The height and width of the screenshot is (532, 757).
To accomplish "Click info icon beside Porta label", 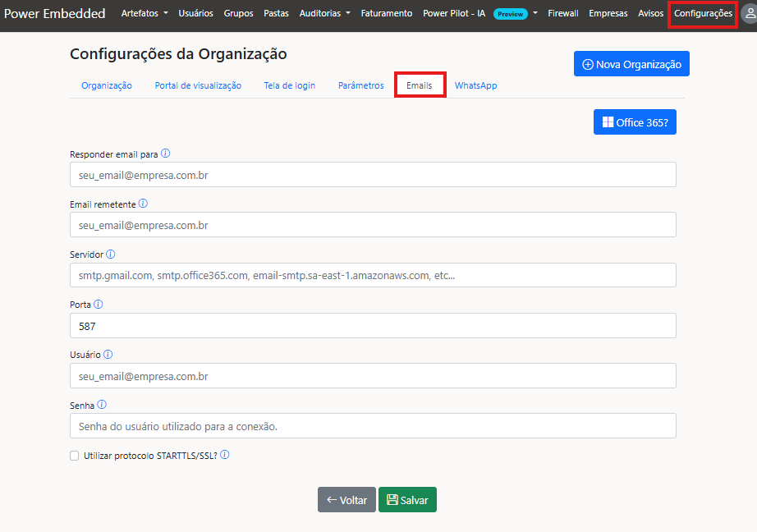I will coord(99,305).
